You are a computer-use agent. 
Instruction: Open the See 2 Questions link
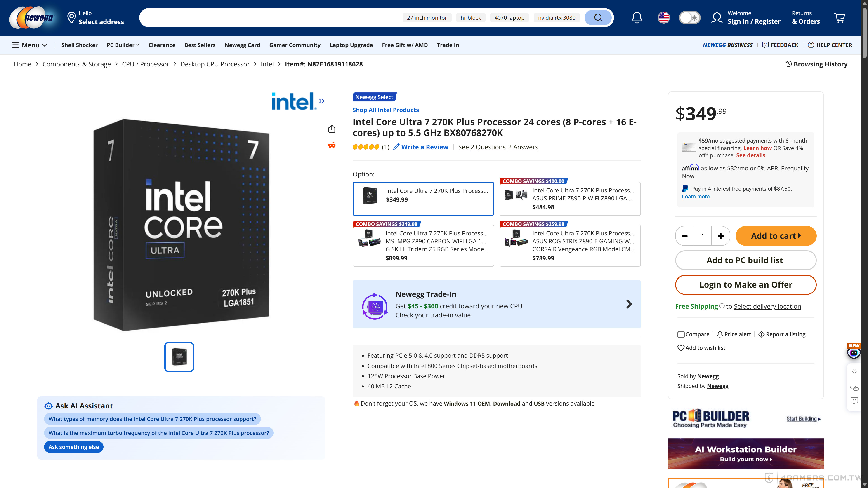[481, 147]
